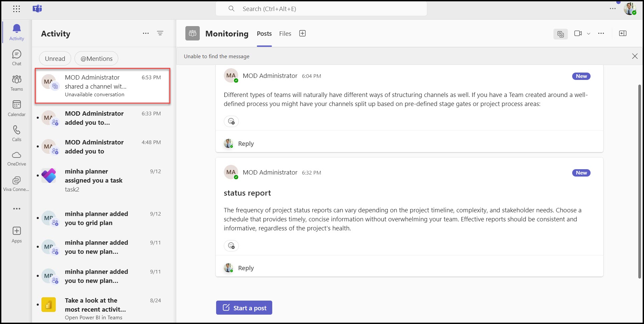Open OneDrive from the sidebar
Image resolution: width=644 pixels, height=324 pixels.
[x=16, y=158]
